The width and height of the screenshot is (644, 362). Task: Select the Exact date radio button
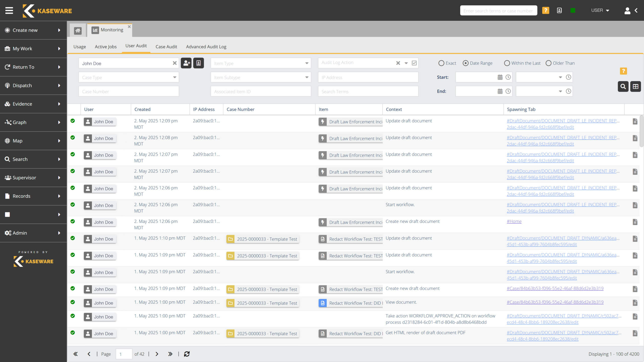tap(441, 63)
